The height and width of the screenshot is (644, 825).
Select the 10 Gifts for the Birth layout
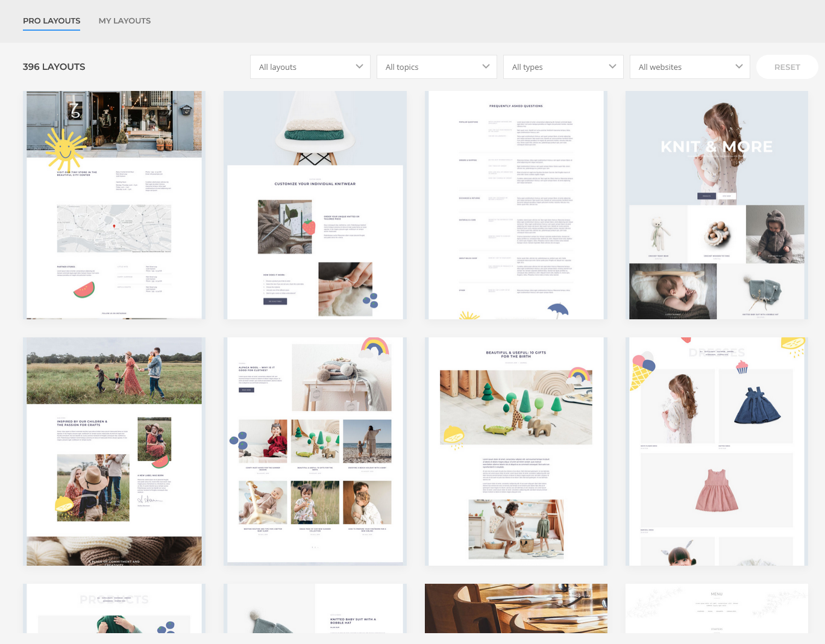point(516,451)
